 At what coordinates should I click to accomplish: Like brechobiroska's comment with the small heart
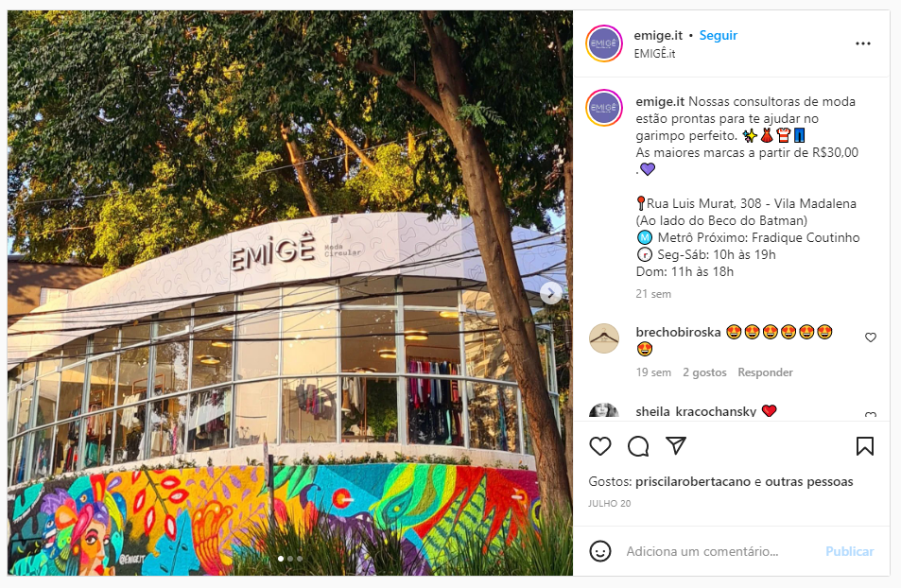871,337
